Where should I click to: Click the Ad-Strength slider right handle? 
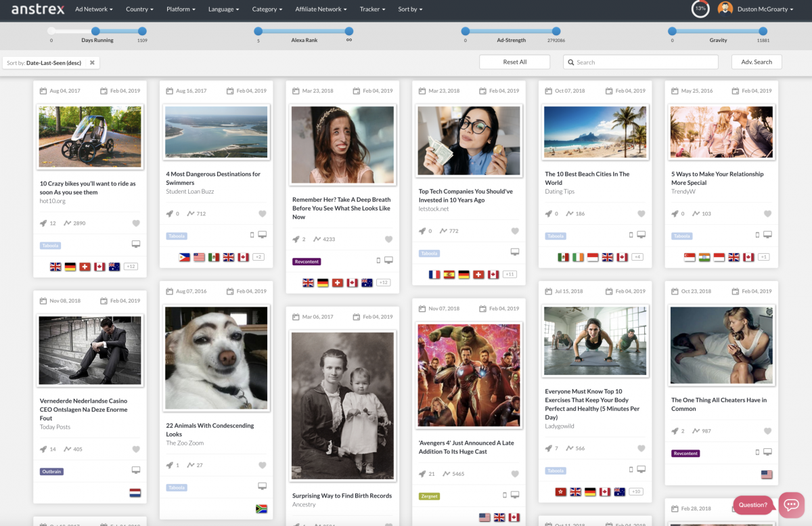(x=556, y=31)
